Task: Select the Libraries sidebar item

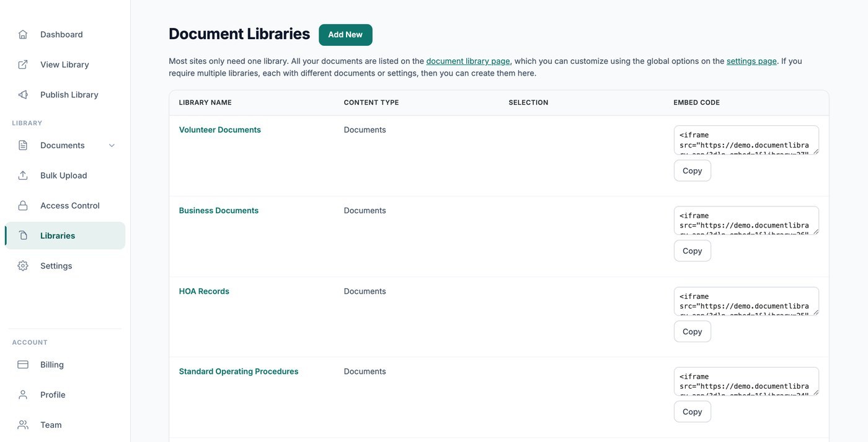Action: 65,236
